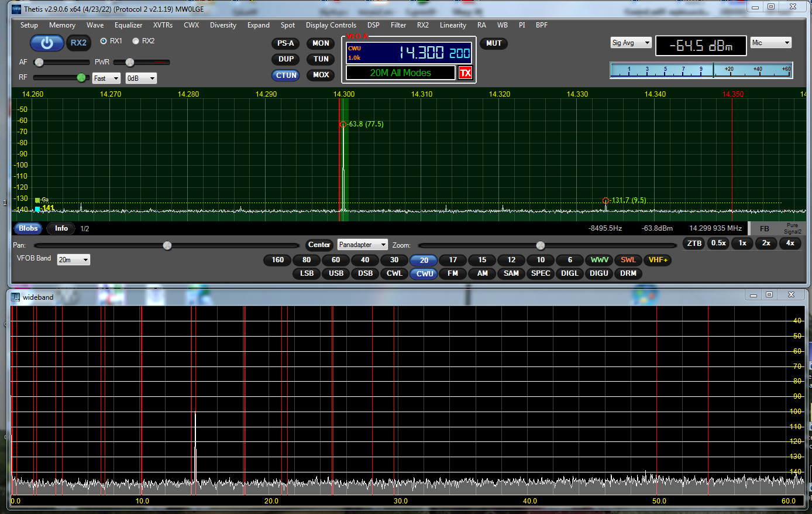Click the Center pan button
812x514 pixels.
pos(319,245)
